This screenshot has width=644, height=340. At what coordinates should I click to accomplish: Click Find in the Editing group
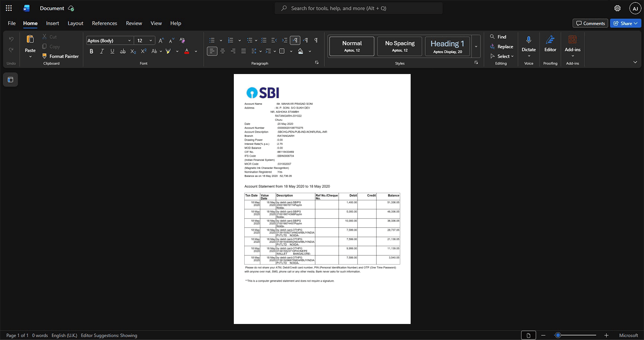pyautogui.click(x=498, y=37)
